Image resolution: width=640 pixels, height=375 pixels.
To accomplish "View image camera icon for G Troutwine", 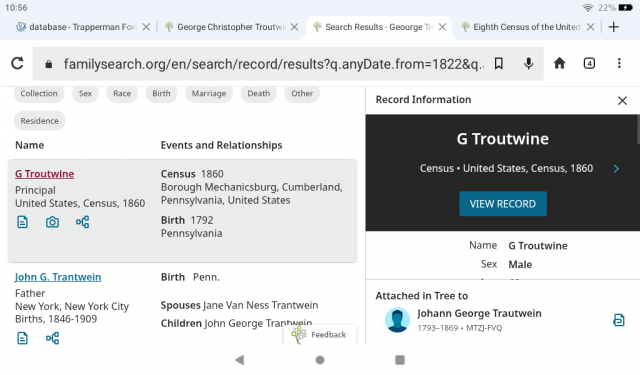I will [52, 222].
